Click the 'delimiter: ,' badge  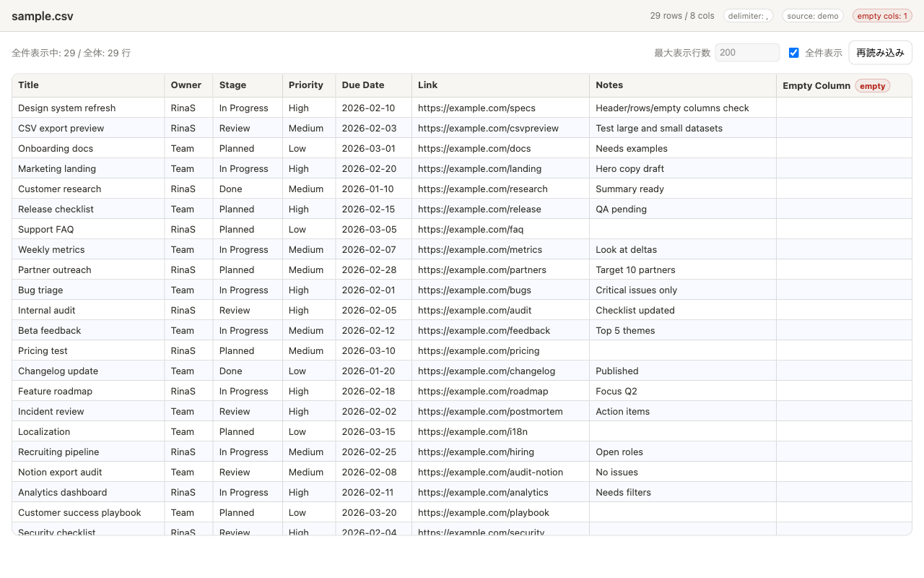point(748,16)
